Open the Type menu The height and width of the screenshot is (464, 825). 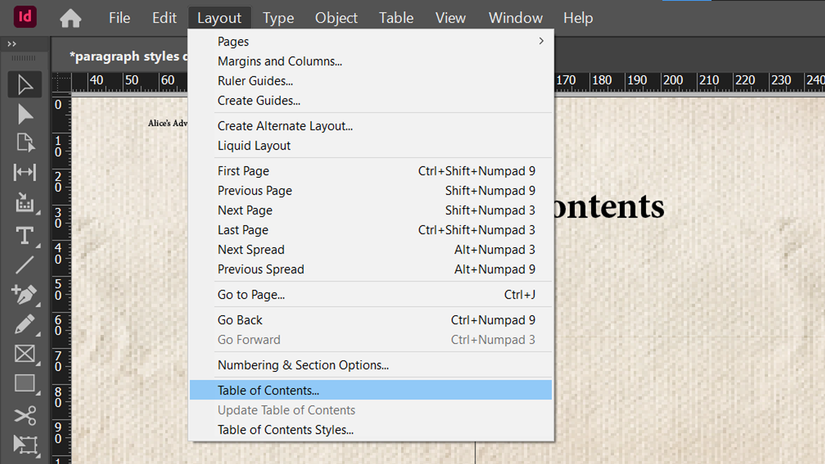coord(278,18)
